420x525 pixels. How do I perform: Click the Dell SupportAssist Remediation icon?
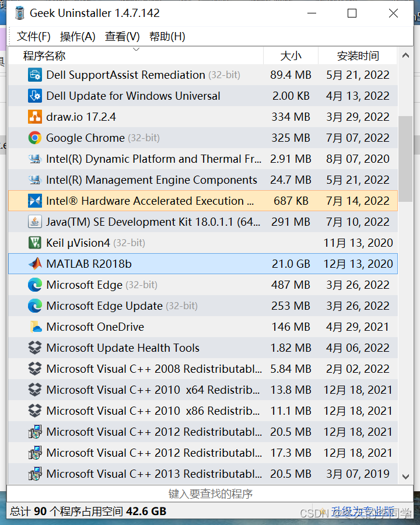[x=35, y=75]
